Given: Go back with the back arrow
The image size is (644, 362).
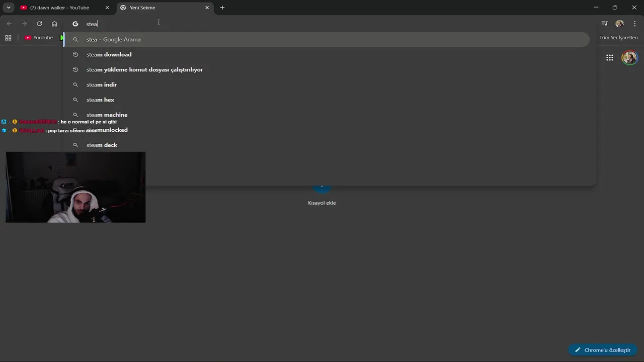Looking at the screenshot, I should click(x=9, y=24).
